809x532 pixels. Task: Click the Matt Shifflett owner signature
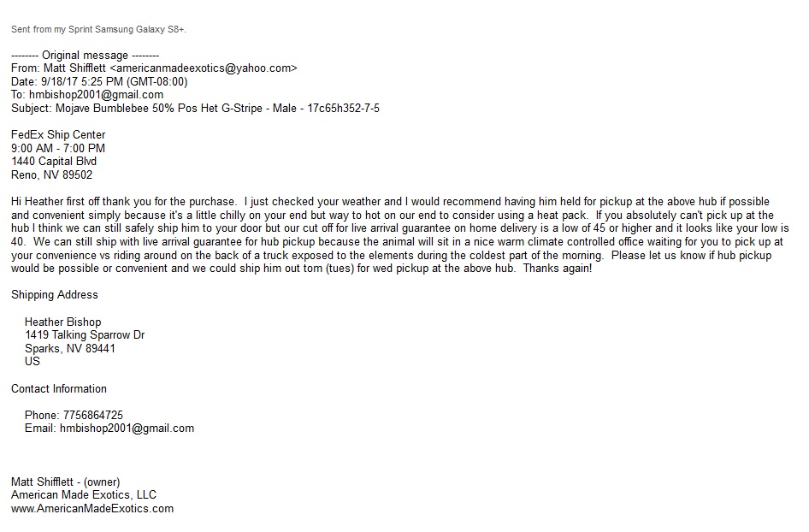point(66,482)
